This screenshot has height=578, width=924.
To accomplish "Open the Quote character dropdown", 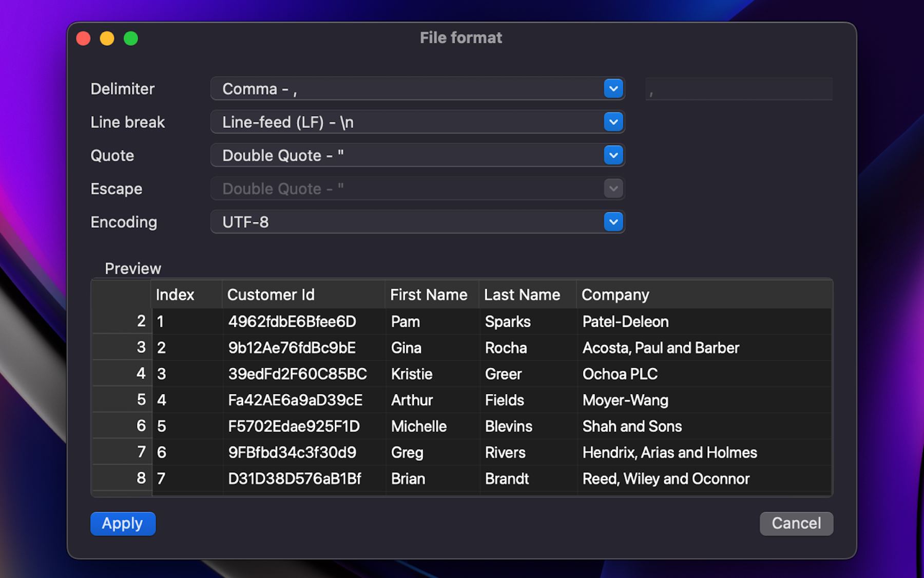I will pyautogui.click(x=417, y=155).
